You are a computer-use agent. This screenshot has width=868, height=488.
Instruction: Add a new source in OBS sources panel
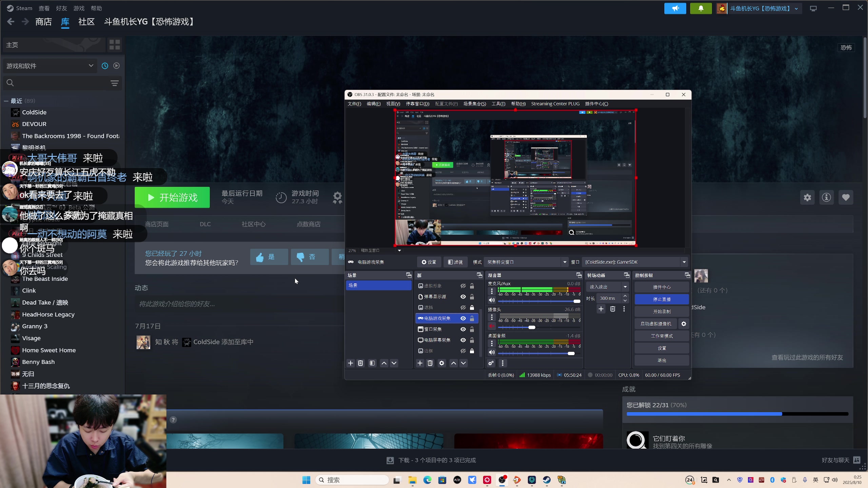(420, 363)
